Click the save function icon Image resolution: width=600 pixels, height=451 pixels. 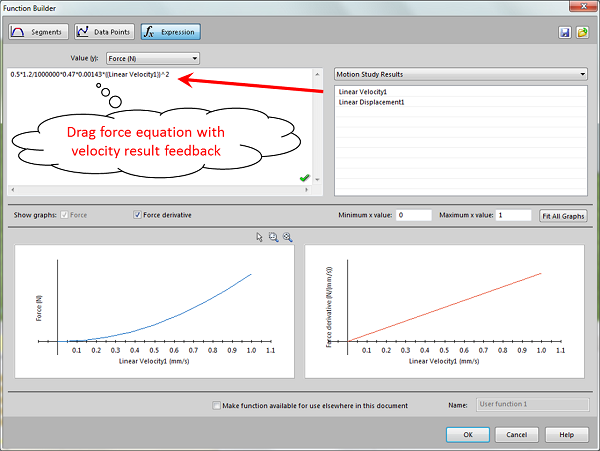pyautogui.click(x=565, y=33)
